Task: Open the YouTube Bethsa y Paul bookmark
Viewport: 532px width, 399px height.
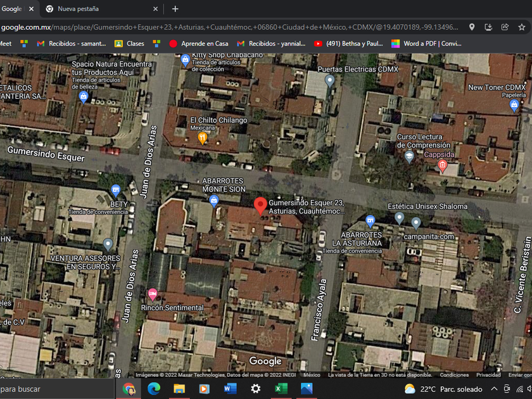Action: pos(348,44)
